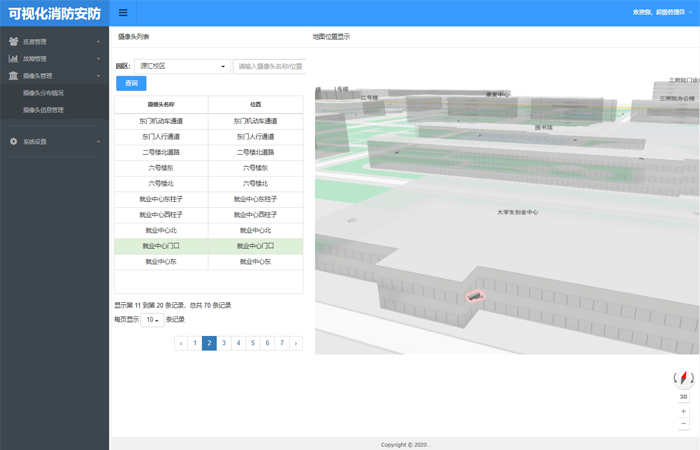Toggle the map 3D view button
The height and width of the screenshot is (450, 700).
point(684,397)
